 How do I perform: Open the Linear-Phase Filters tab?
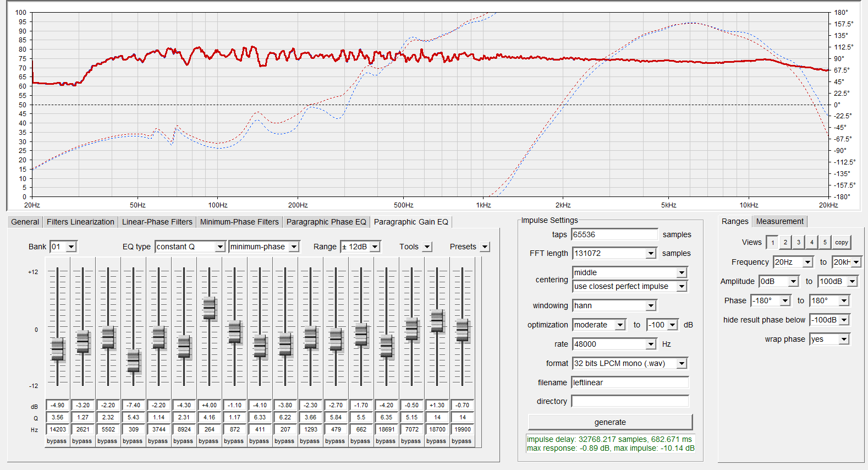click(157, 222)
